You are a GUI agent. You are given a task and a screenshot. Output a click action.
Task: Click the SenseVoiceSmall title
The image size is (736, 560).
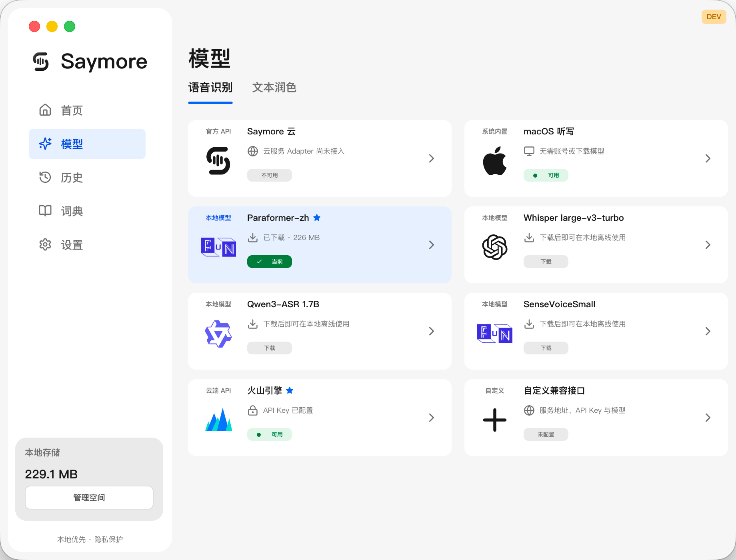[560, 304]
